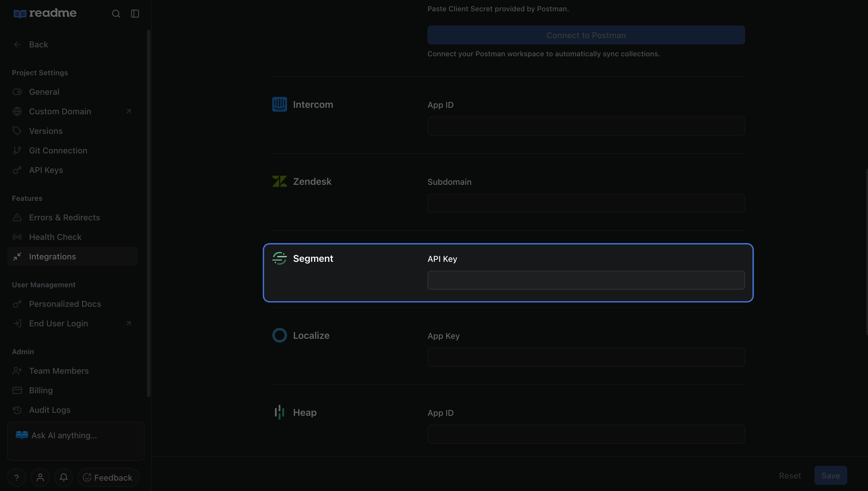Save the integration settings
This screenshot has height=491, width=868.
(831, 476)
